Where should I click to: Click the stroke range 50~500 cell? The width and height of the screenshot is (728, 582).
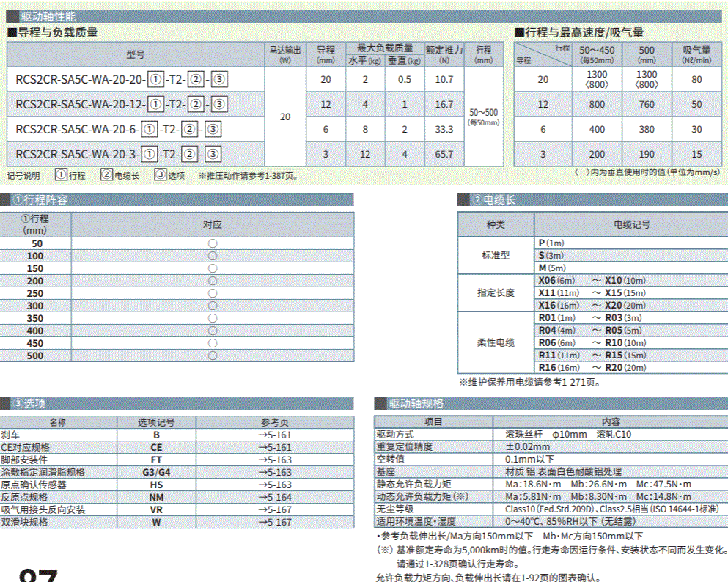(x=483, y=117)
